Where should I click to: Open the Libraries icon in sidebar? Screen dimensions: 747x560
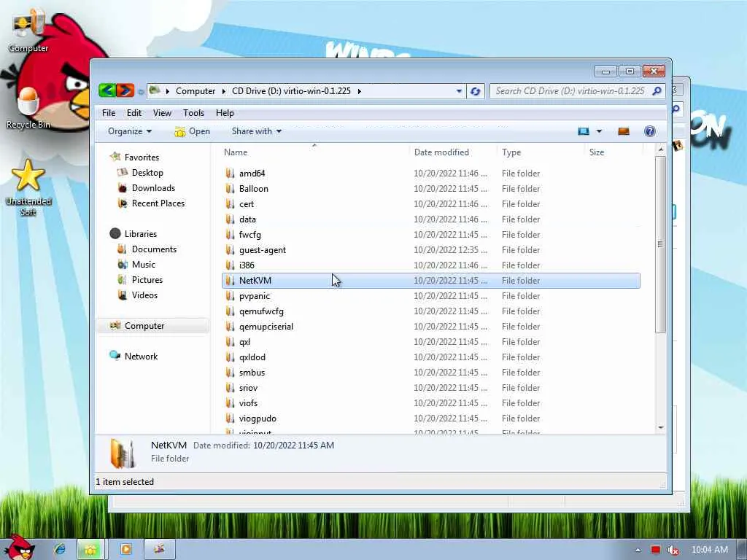[115, 233]
